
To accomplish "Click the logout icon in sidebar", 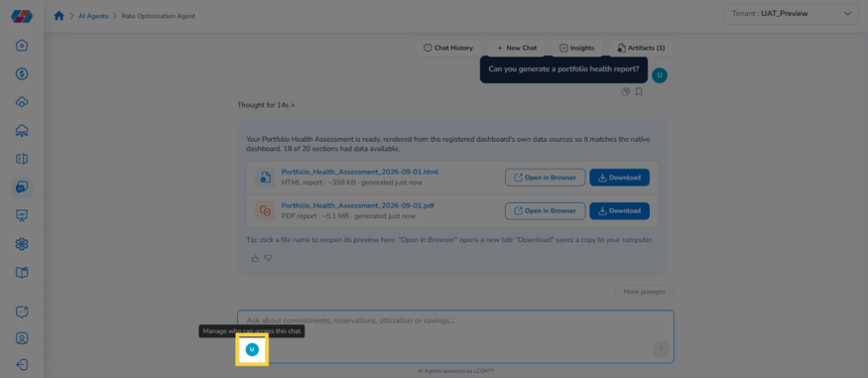I will tap(22, 365).
